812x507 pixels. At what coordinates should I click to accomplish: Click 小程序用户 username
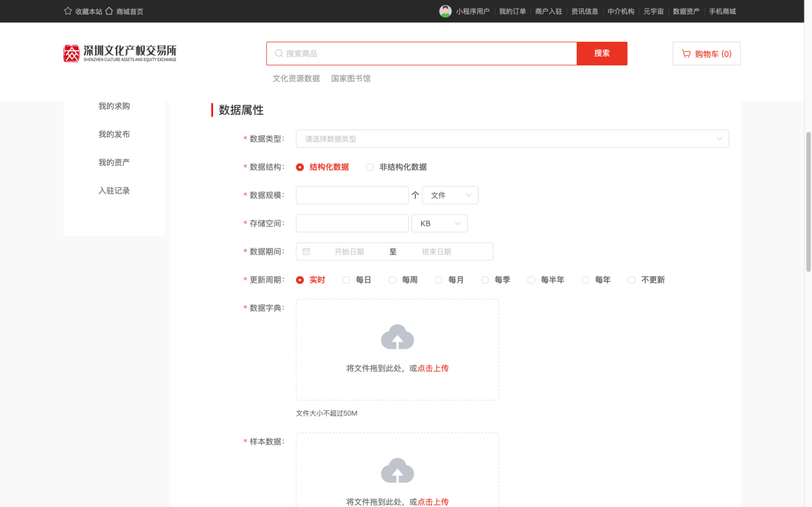pos(473,12)
